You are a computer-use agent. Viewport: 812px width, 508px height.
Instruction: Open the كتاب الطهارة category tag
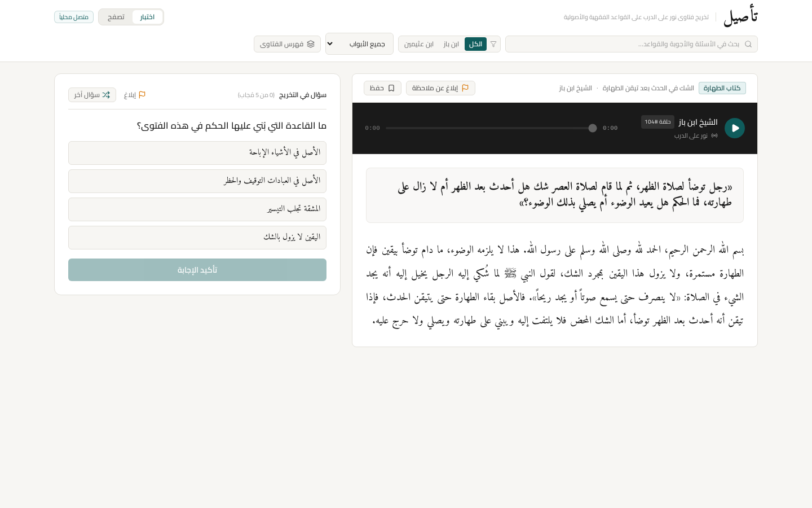click(x=722, y=88)
